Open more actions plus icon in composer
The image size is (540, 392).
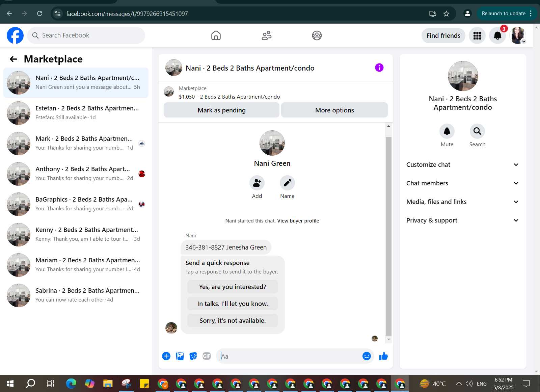166,356
